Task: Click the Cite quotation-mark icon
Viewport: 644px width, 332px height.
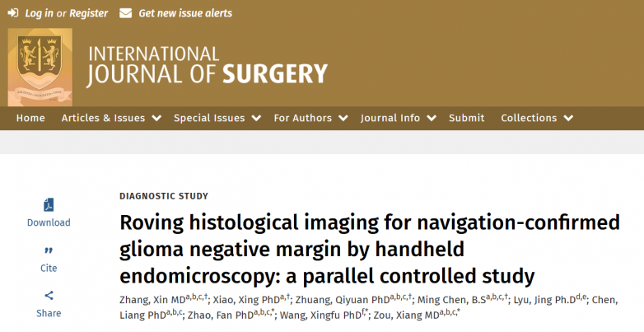Action: (x=49, y=250)
